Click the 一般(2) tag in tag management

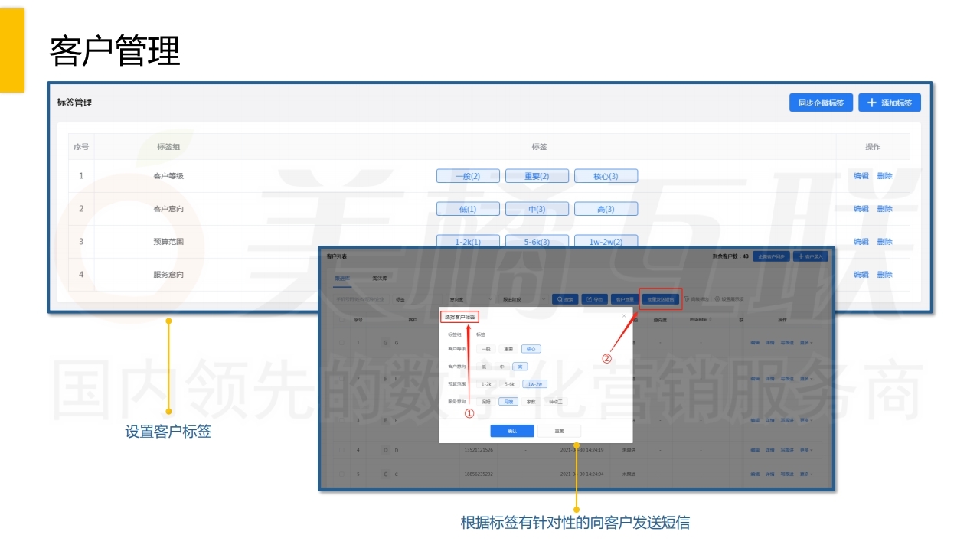click(x=468, y=176)
